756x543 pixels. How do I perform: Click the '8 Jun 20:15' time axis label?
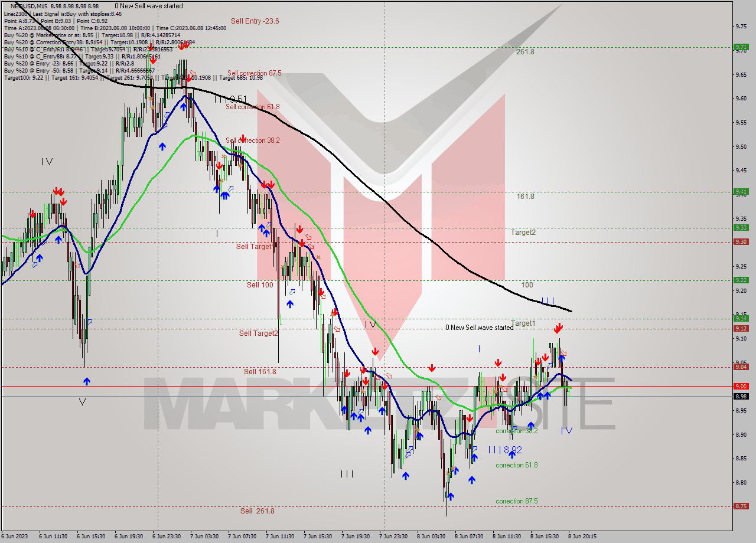pyautogui.click(x=582, y=536)
